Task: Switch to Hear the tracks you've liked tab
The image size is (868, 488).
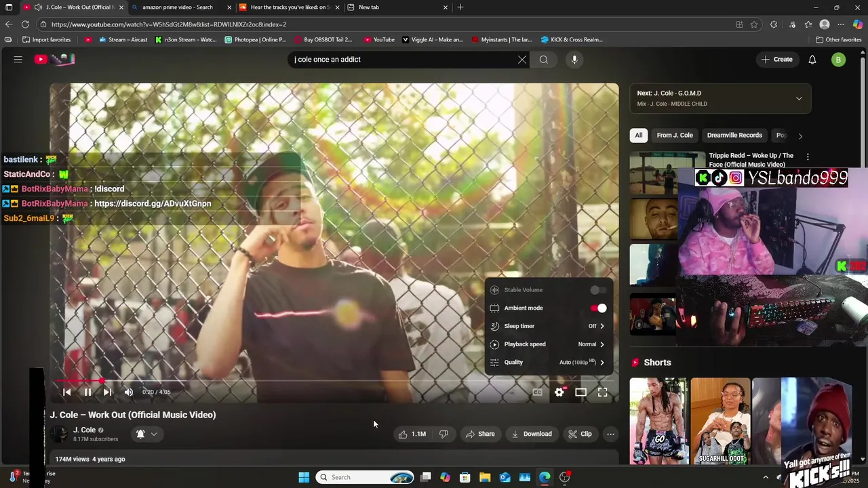Action: click(290, 7)
